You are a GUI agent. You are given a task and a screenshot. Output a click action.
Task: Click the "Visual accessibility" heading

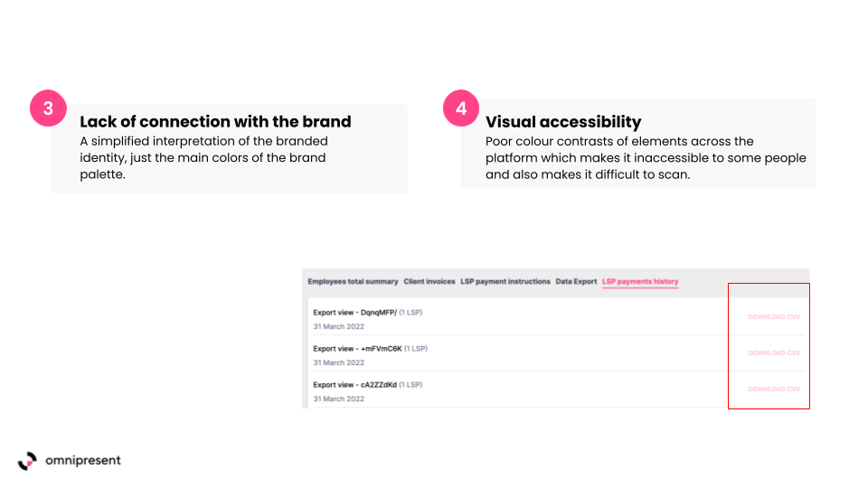(563, 122)
